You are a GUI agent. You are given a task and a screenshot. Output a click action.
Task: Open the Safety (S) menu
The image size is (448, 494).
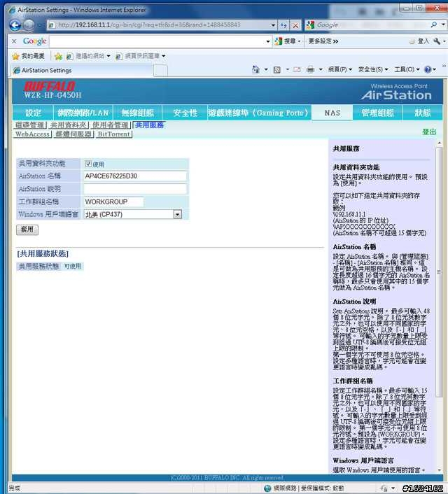(373, 70)
